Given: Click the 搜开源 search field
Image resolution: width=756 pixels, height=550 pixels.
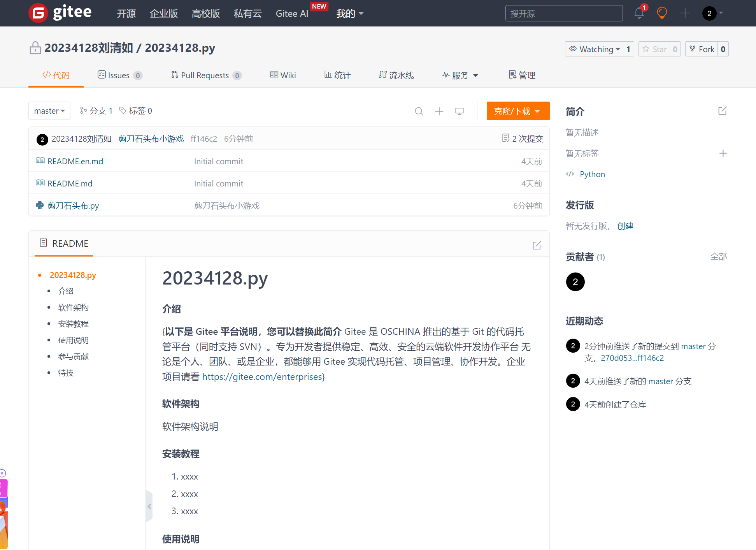Looking at the screenshot, I should pyautogui.click(x=563, y=14).
